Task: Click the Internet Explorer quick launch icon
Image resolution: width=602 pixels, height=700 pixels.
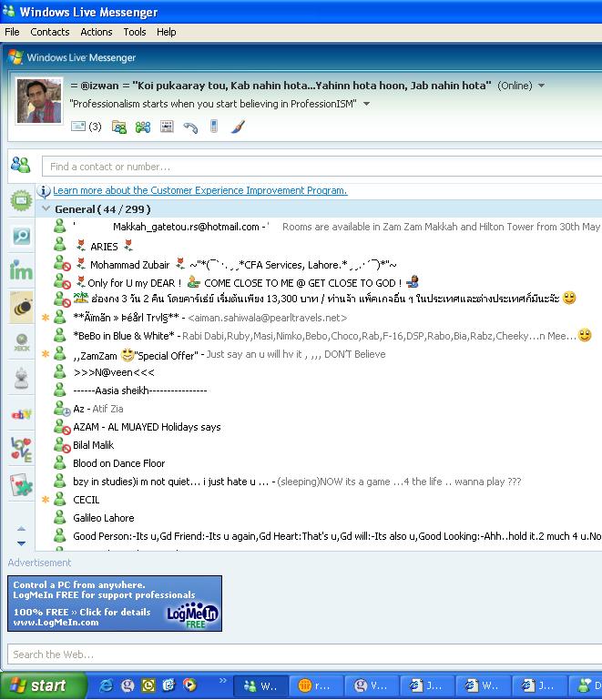Action: (x=106, y=685)
